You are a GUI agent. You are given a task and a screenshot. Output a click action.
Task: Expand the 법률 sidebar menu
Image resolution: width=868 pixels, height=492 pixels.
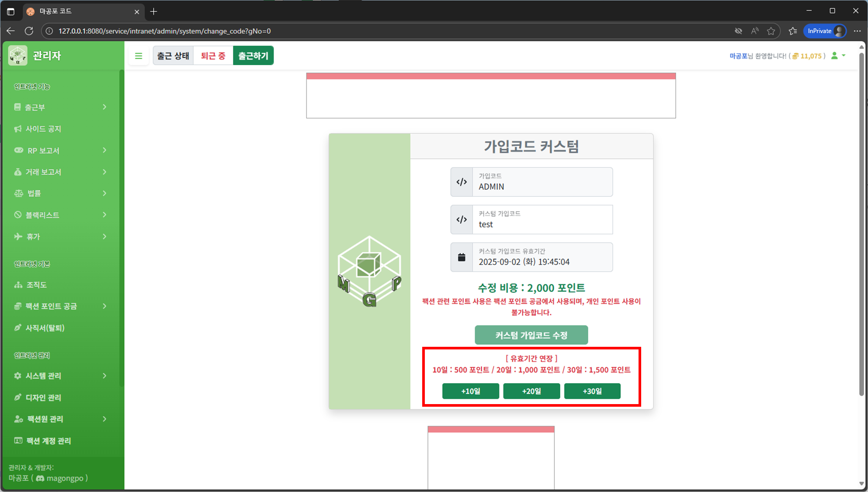[60, 193]
